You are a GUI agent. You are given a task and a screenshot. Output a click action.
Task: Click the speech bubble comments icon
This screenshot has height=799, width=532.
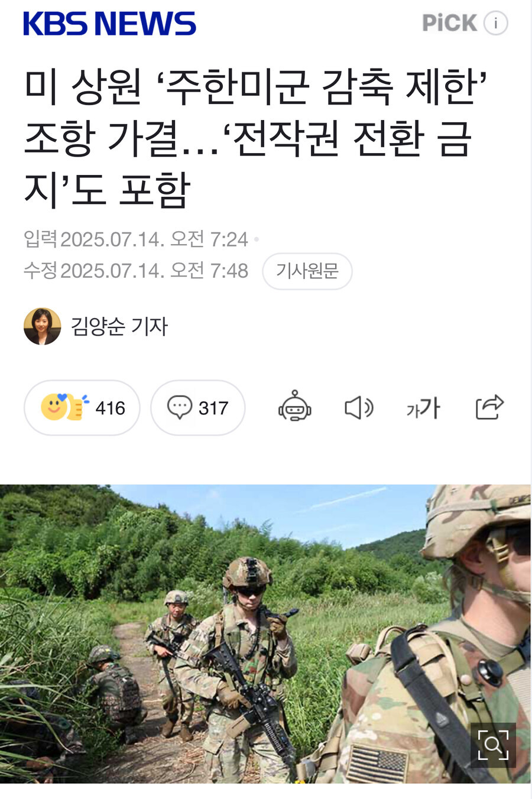coord(180,408)
